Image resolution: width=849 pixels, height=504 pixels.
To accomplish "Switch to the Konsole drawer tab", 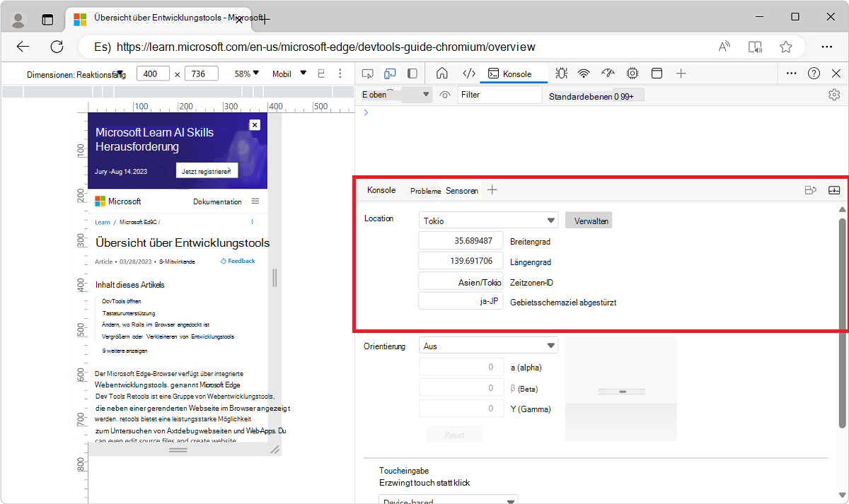I will 381,190.
